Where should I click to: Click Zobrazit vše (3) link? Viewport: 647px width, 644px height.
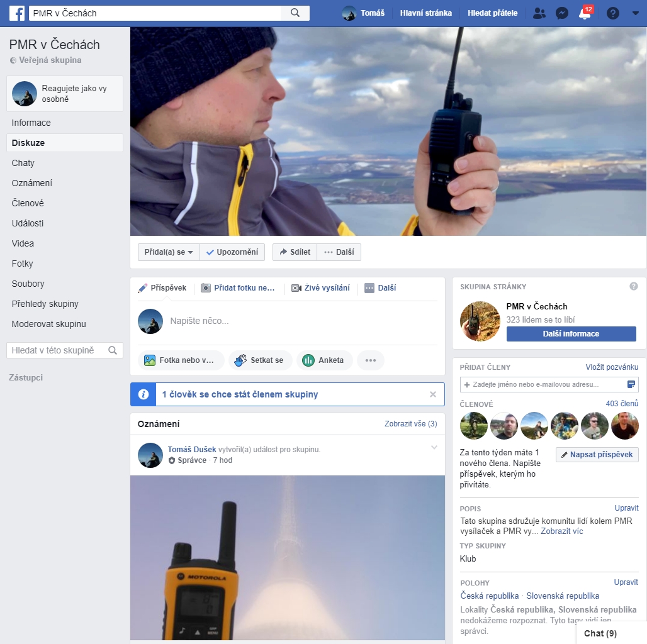point(410,424)
